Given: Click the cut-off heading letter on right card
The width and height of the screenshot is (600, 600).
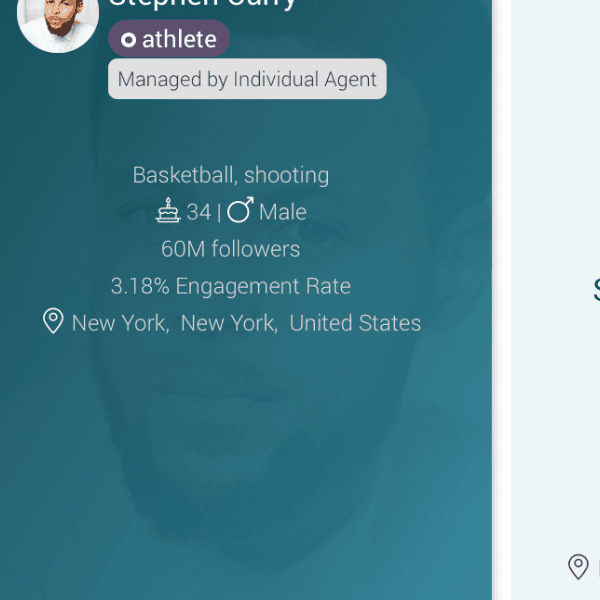Looking at the screenshot, I should 596,290.
